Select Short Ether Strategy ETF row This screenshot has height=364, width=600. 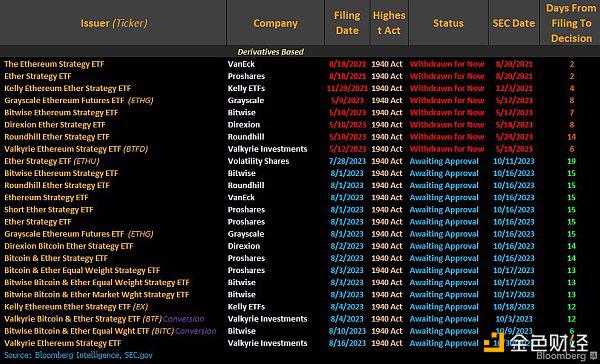300,209
